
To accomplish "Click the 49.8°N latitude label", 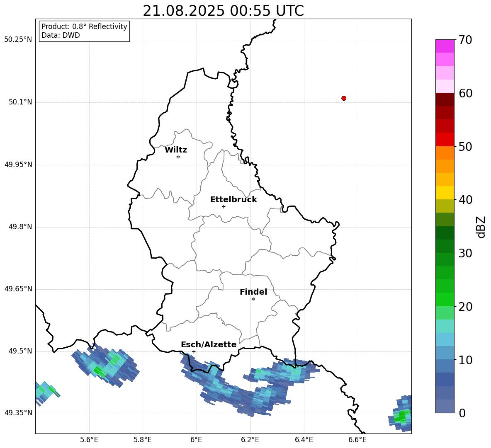I will [20, 227].
